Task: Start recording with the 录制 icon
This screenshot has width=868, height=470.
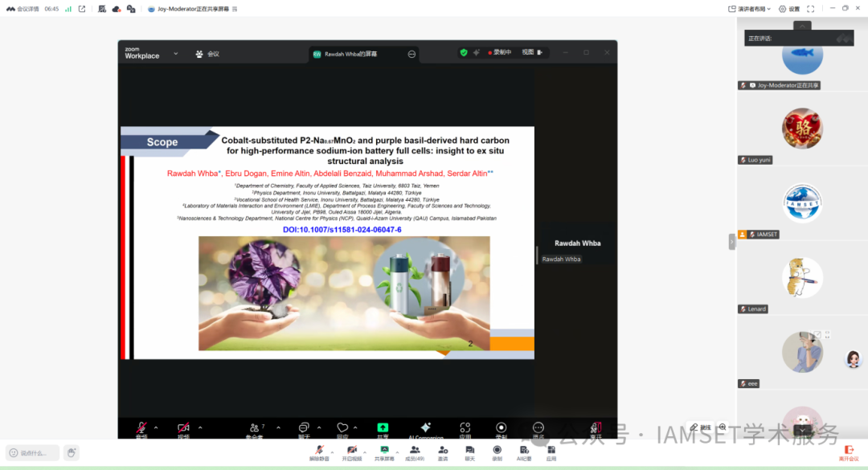Action: 497,452
